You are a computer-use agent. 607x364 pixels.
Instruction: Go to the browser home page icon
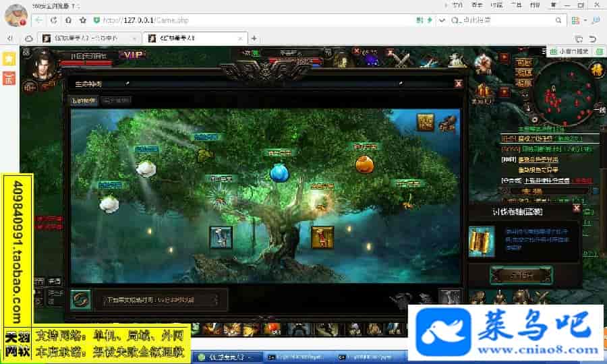(x=68, y=20)
